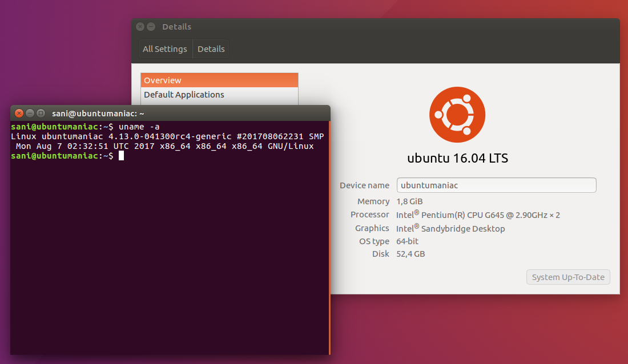Click the Memory value '1,8 GiB'
628x364 pixels.
[x=409, y=201]
